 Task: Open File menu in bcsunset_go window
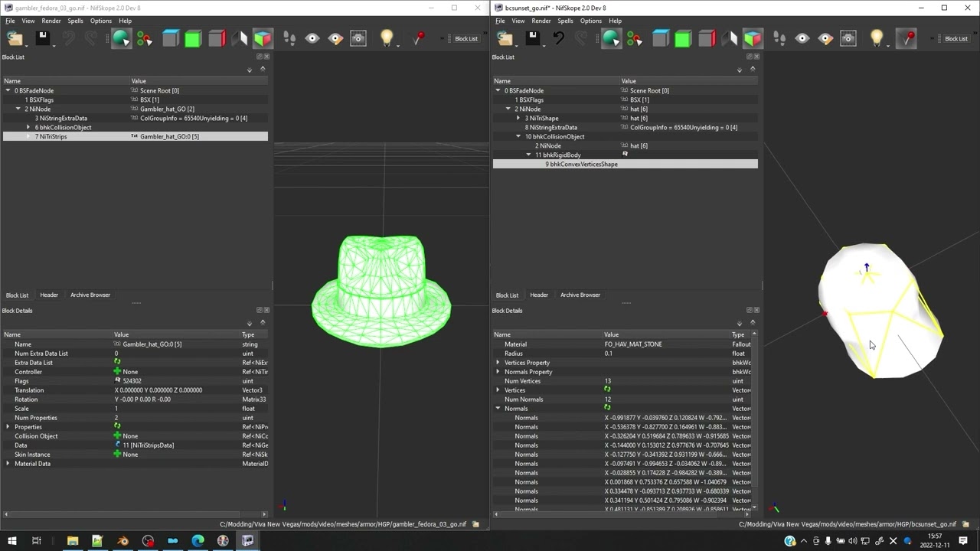[x=500, y=21]
